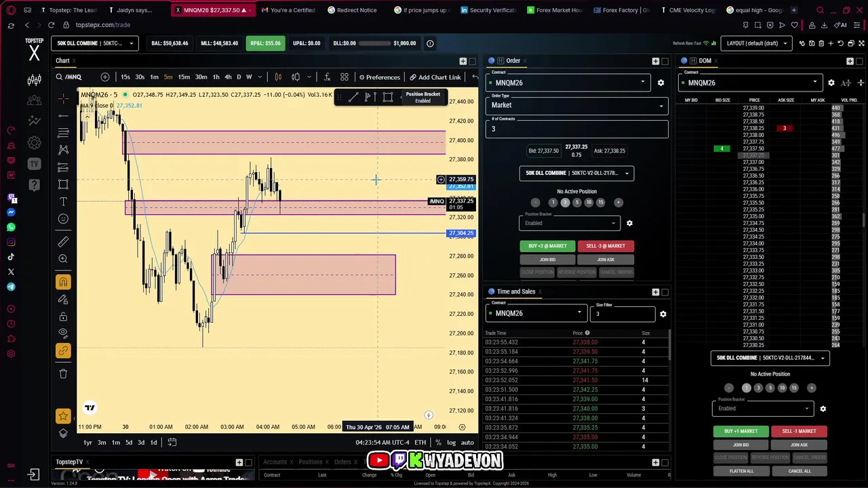Toggle the favorites star toolbar

point(63,416)
